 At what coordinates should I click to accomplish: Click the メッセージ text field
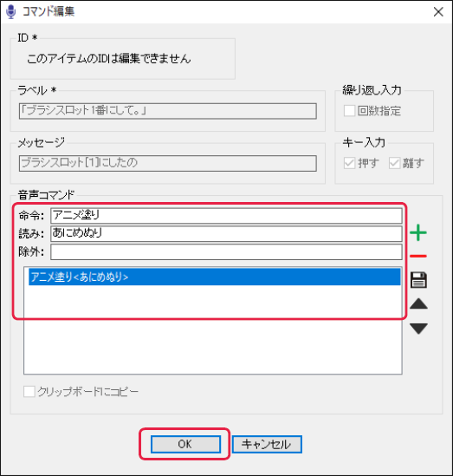(168, 163)
